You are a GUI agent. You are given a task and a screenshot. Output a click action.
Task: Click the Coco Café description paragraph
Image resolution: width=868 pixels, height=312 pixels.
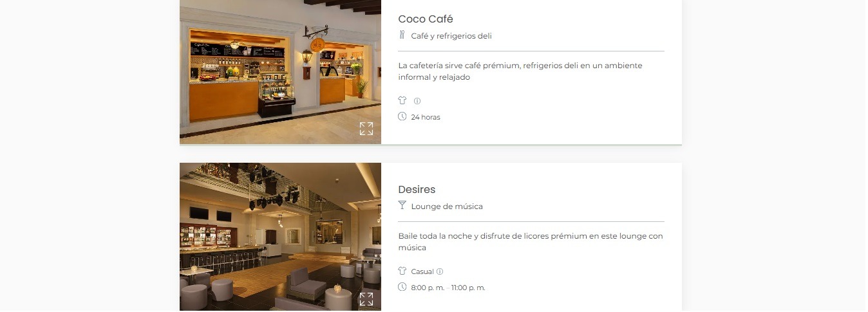pos(520,71)
